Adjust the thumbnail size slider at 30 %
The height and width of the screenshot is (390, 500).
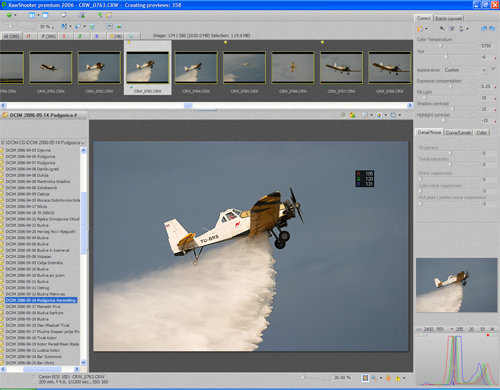pos(10,26)
